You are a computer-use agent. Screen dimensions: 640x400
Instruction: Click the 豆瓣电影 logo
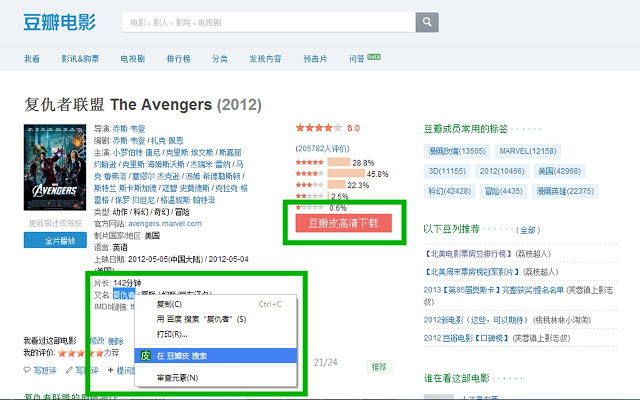pos(60,22)
